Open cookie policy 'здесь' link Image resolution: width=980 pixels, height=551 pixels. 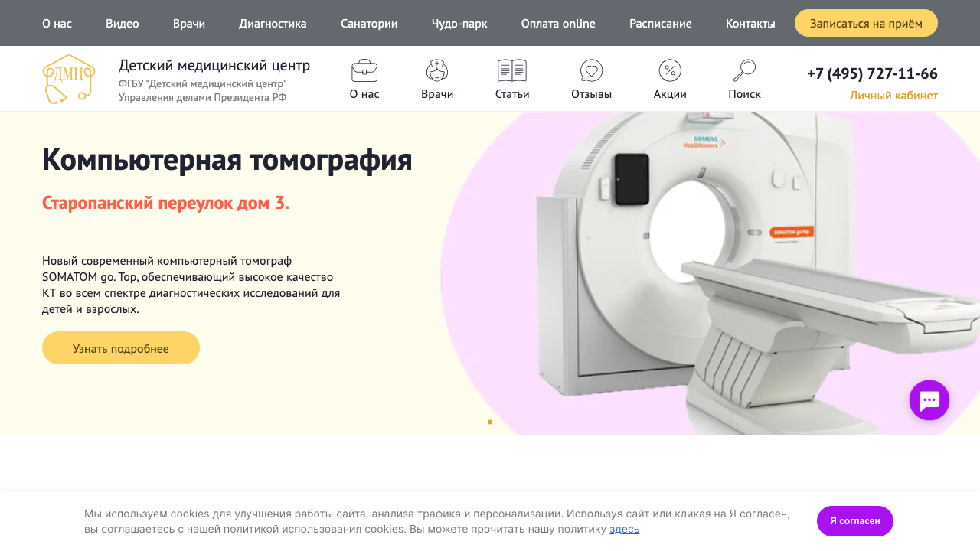[624, 529]
